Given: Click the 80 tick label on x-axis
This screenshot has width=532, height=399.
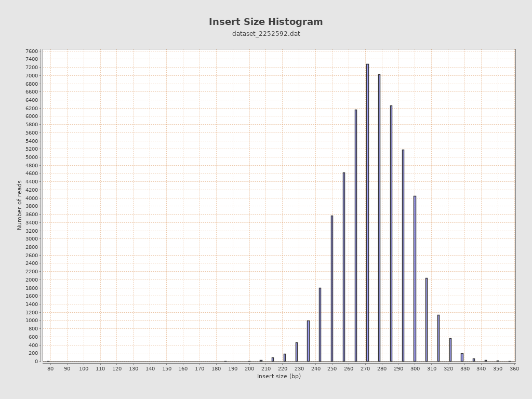Looking at the screenshot, I should 50,368.
